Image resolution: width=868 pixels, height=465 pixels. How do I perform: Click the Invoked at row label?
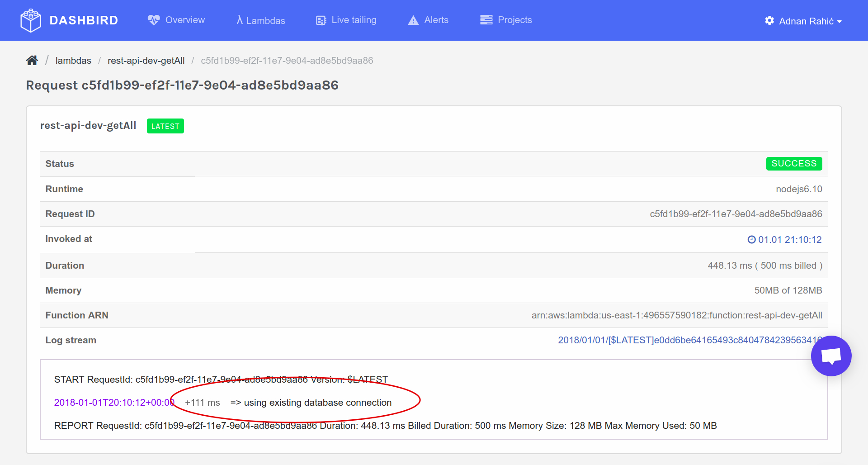69,239
